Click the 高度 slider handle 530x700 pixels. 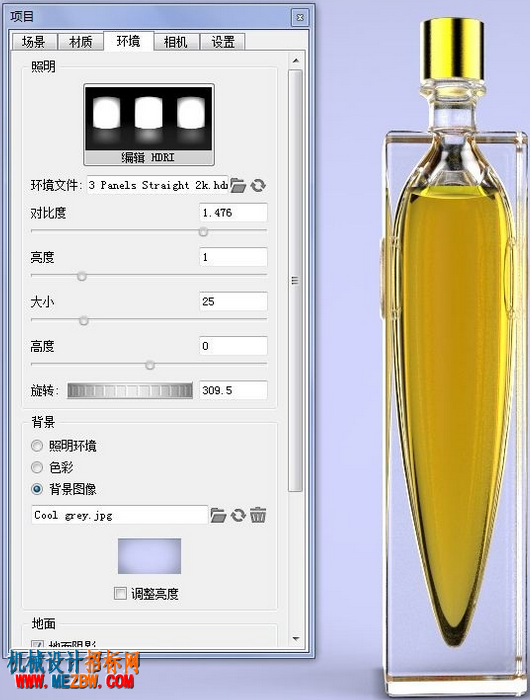point(150,365)
